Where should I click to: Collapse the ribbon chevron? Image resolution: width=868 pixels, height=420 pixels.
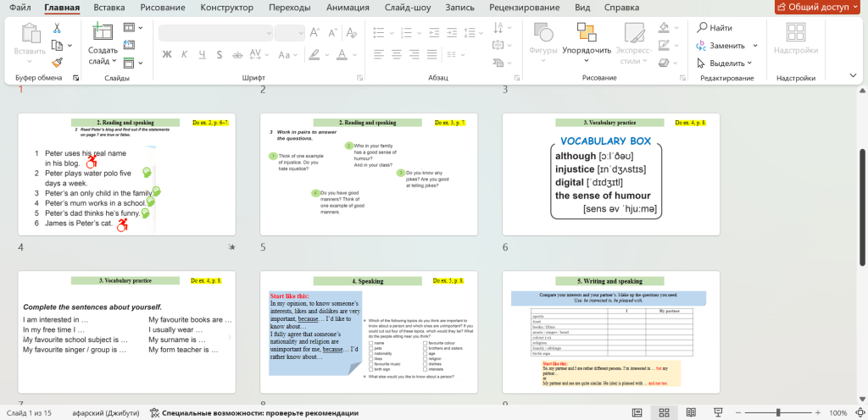[853, 75]
